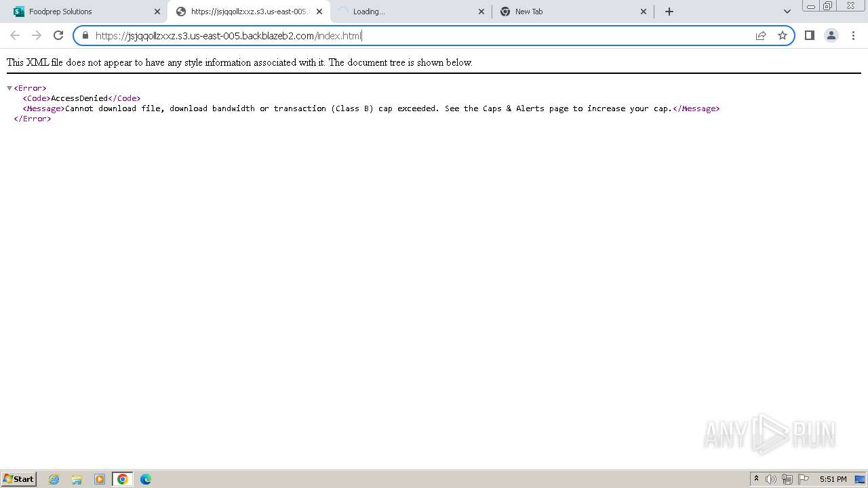Collapse the Error XML node
868x488 pixels.
point(9,88)
